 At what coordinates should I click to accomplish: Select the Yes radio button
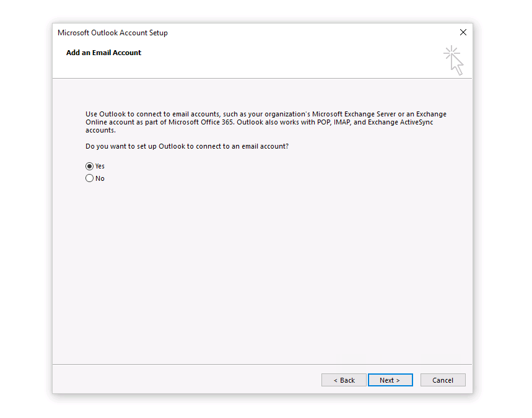[90, 166]
